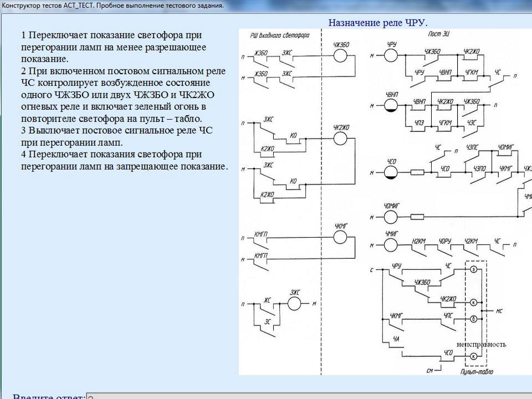Click the 'Н2КМ' contact label

[x=419, y=241]
